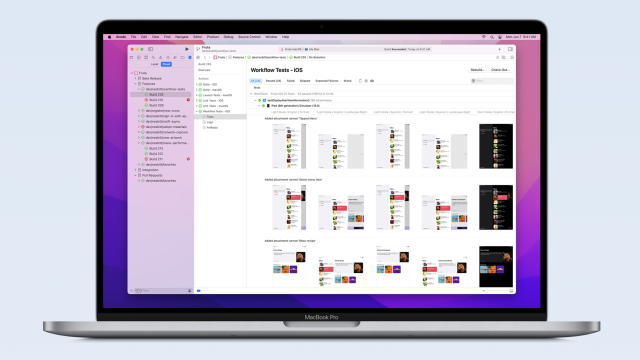This screenshot has height=360, width=640.
Task: Click the tests Filter field
Action: click(492, 81)
